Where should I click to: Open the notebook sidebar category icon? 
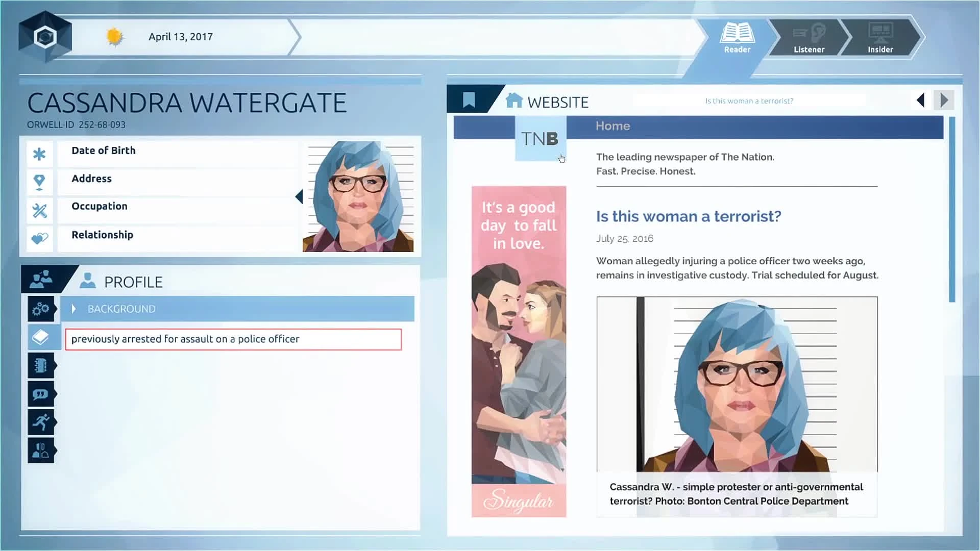(x=41, y=365)
